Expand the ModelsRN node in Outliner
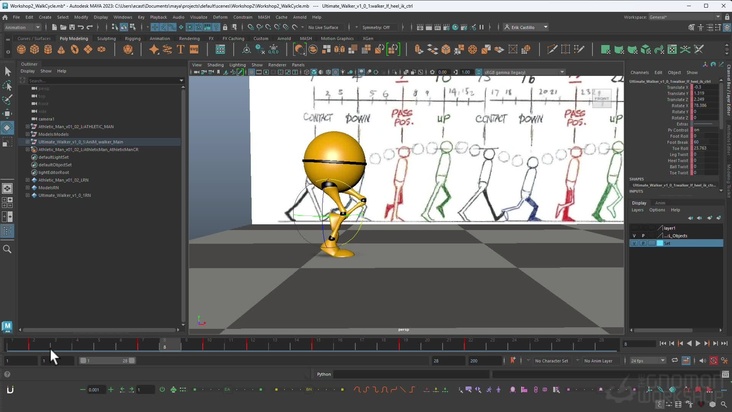Viewport: 732px width, 412px height. click(x=28, y=188)
